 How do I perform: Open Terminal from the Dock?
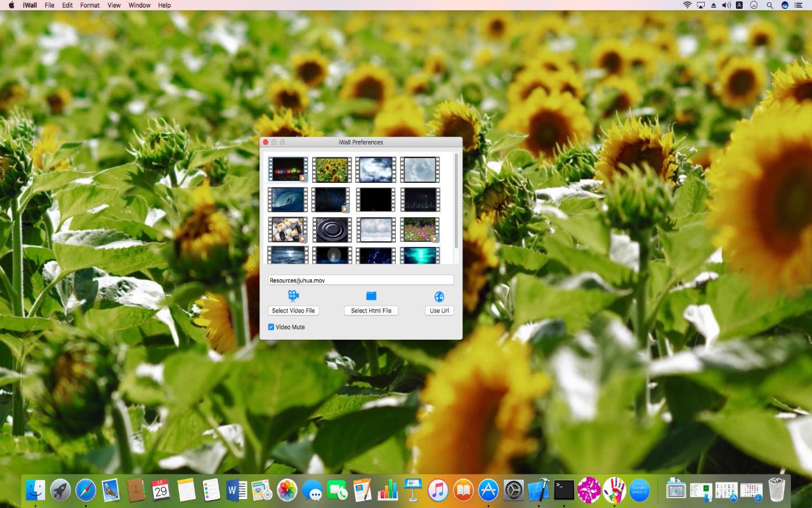tap(564, 490)
